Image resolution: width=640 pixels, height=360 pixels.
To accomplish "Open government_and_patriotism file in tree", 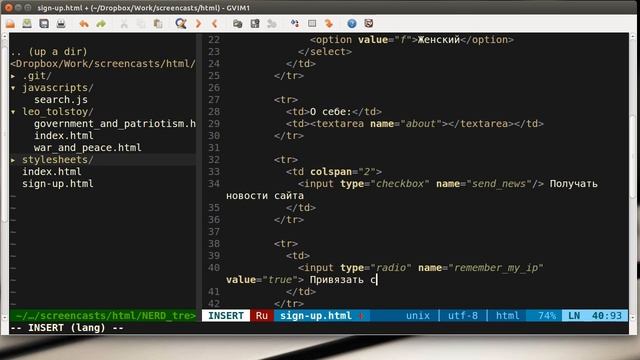I will tap(115, 124).
